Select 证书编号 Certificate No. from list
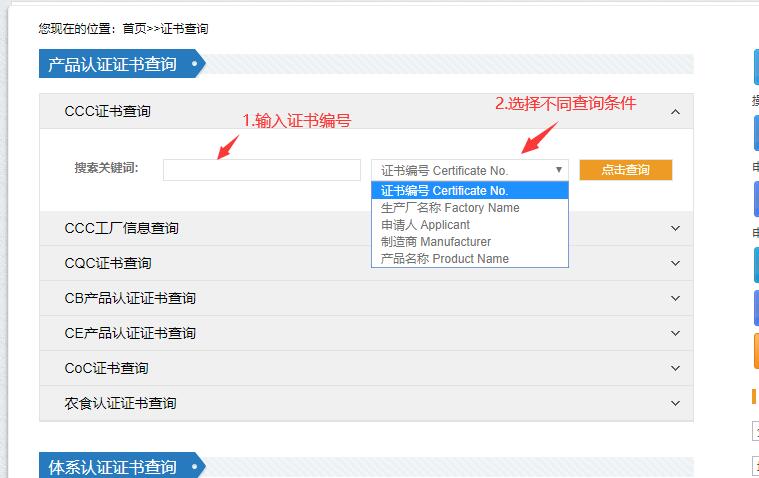This screenshot has height=478, width=759. click(x=445, y=191)
